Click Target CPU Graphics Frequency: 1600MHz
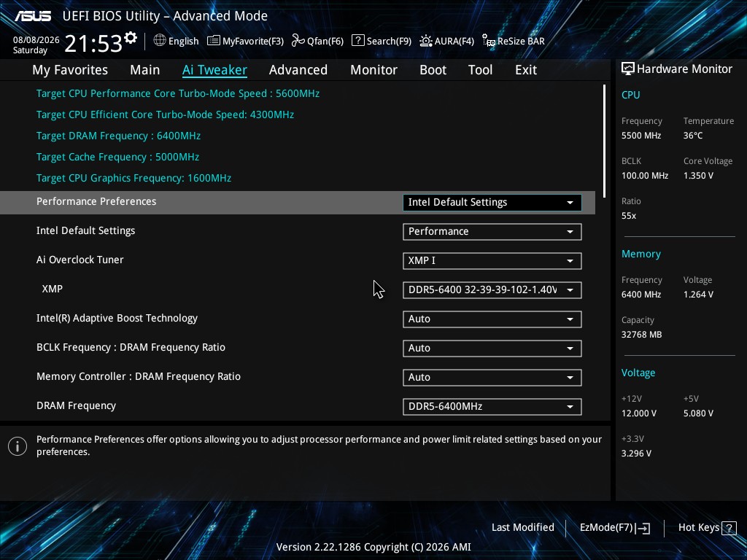 [x=134, y=178]
